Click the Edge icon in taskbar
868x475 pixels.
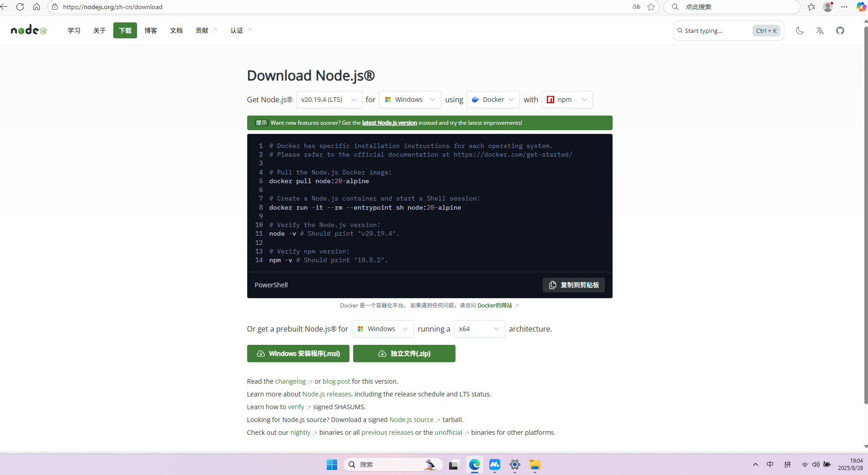(x=475, y=464)
